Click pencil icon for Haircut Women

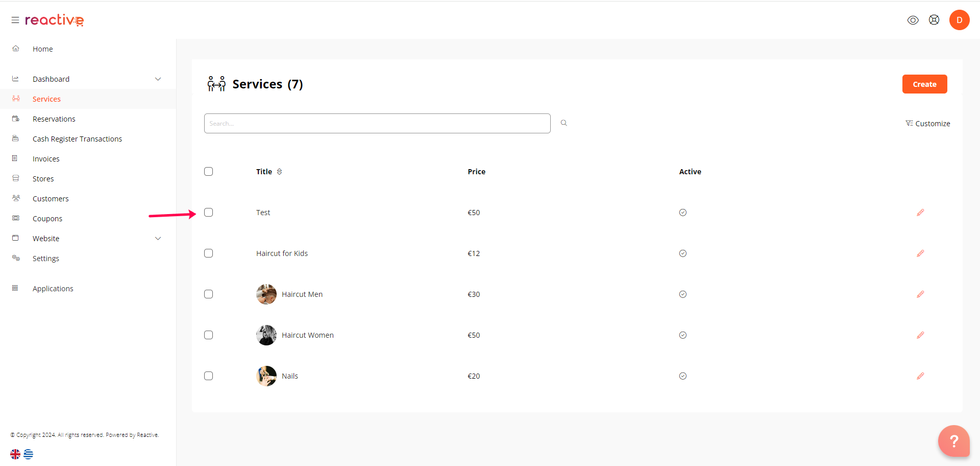(920, 335)
